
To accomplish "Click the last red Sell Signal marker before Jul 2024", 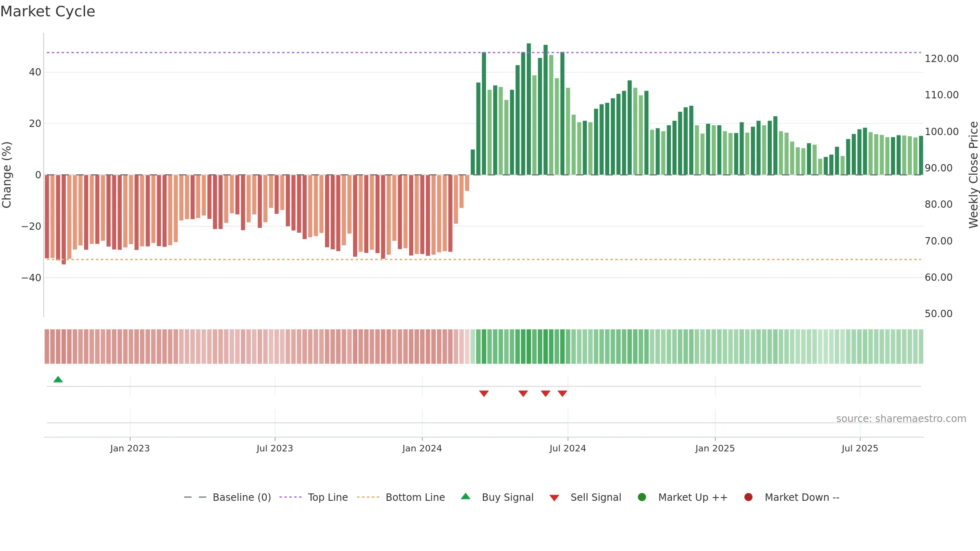I will click(562, 393).
